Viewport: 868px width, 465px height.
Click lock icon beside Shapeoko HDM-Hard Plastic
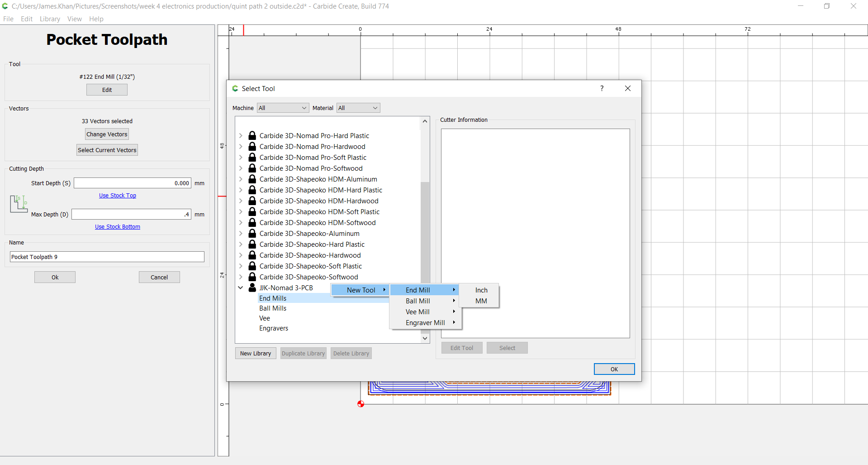pos(252,190)
